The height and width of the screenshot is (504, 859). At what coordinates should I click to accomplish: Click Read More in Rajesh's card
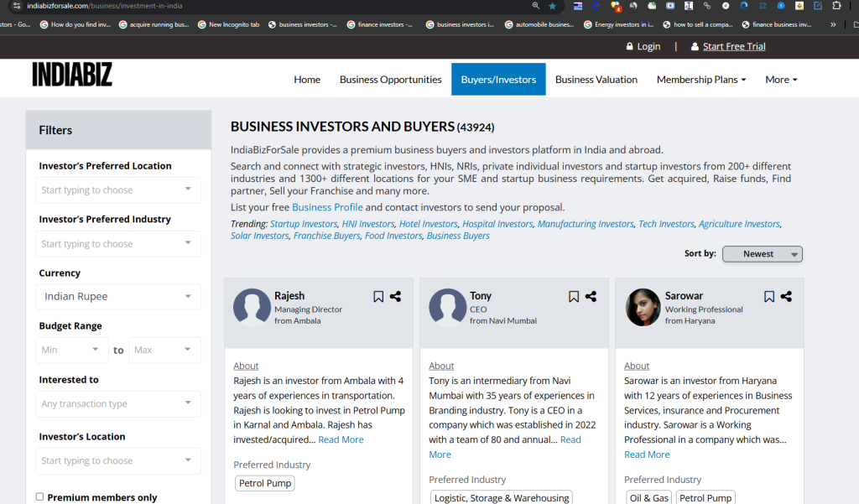(x=341, y=439)
